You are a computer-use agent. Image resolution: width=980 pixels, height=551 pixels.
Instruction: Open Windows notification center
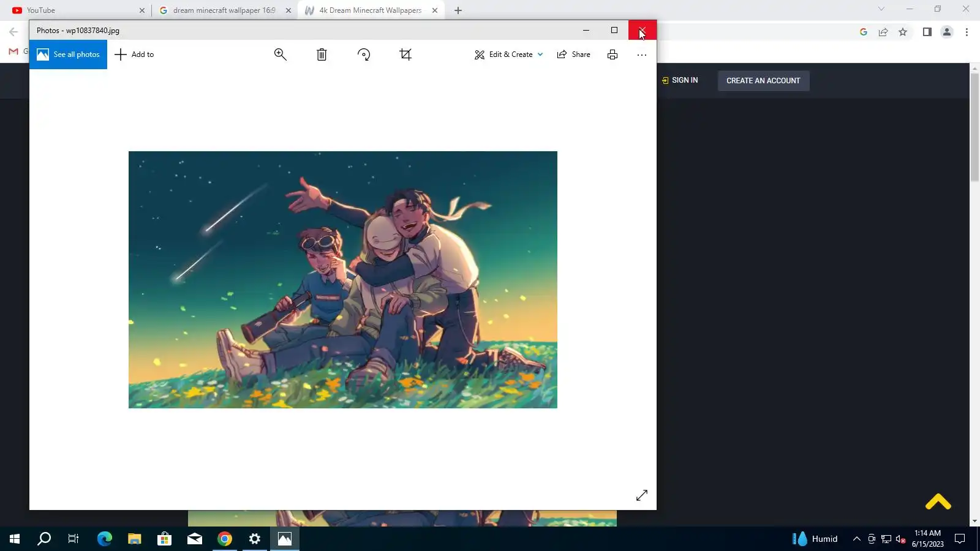click(x=960, y=539)
